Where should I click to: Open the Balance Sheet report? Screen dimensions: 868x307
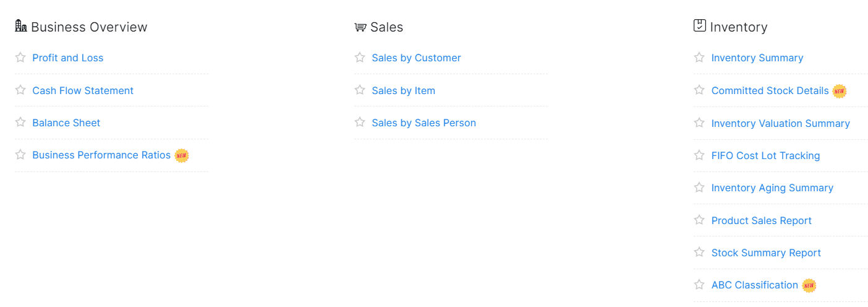coord(66,123)
